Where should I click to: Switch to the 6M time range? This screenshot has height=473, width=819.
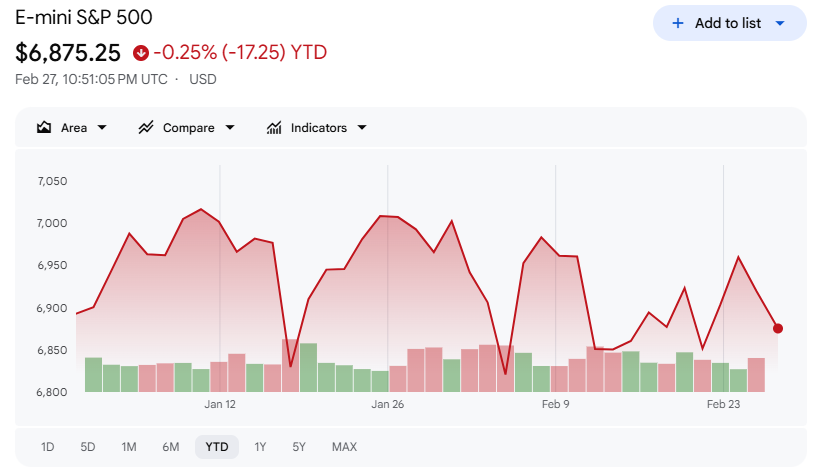click(171, 447)
